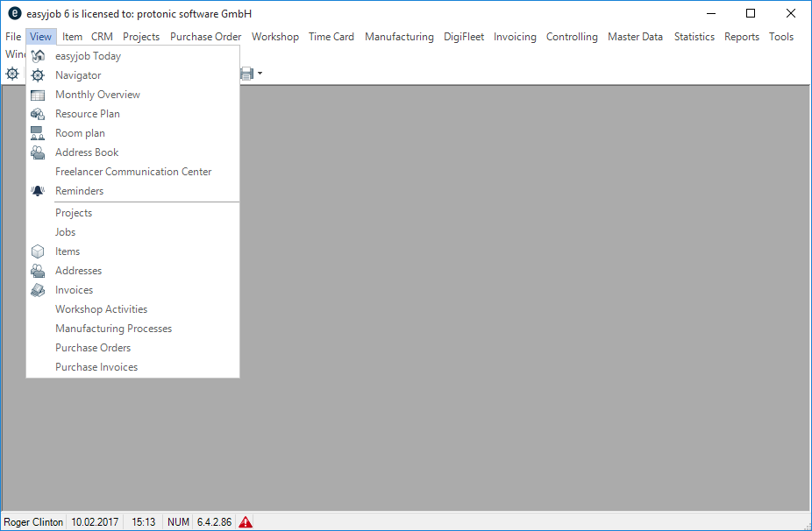
Task: Click the Navigator wheel toolbar button
Action: point(12,74)
